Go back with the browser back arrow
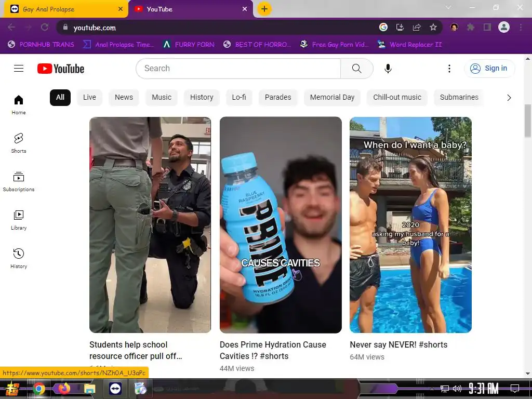Image resolution: width=532 pixels, height=399 pixels. [11, 27]
